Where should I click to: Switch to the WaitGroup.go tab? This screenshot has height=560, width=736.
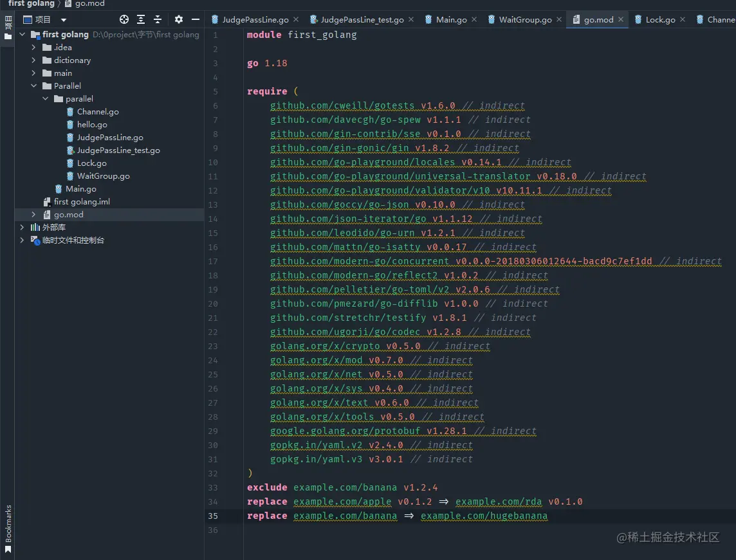[525, 20]
